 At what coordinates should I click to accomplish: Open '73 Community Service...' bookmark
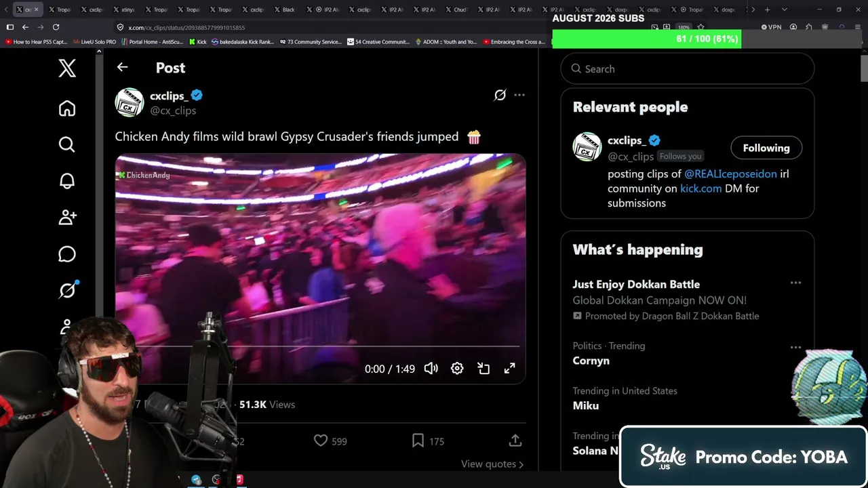pos(310,42)
